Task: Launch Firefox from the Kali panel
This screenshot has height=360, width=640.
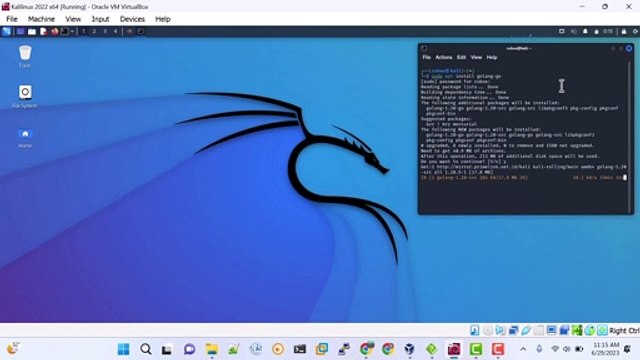Action: (x=55, y=31)
